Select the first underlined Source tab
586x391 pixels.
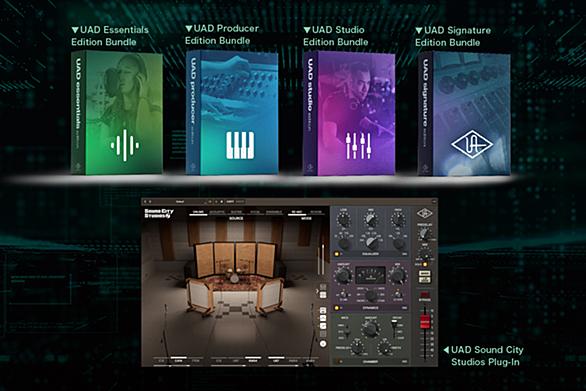(198, 213)
